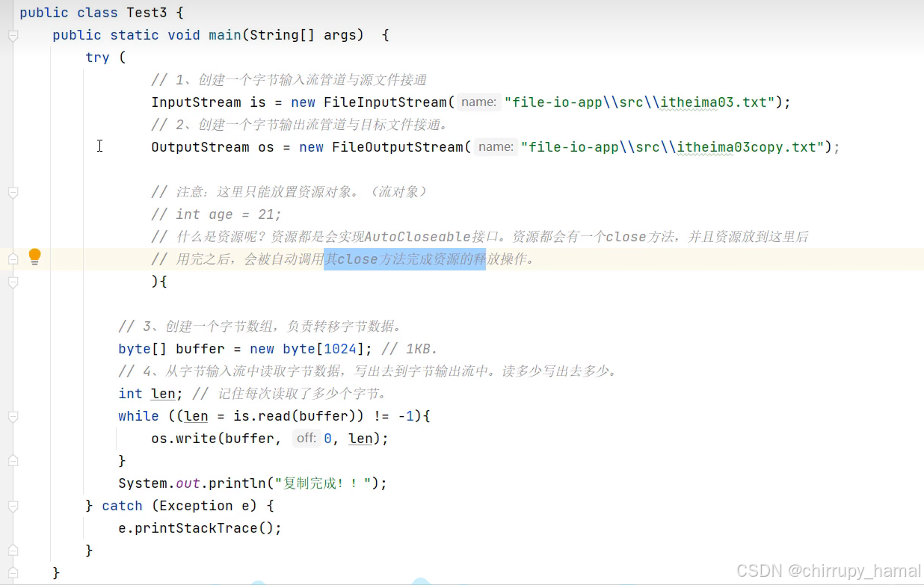Click the name: hint before itheima03copy.txt path
This screenshot has height=585, width=924.
pos(495,147)
